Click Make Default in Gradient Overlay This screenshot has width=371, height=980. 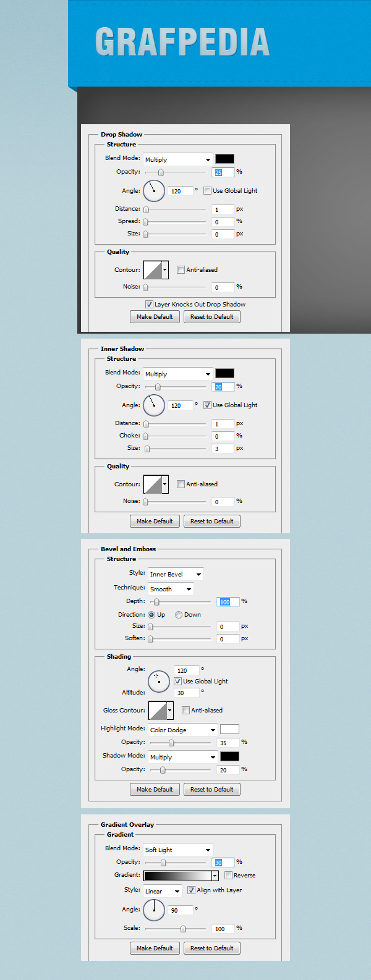click(155, 948)
